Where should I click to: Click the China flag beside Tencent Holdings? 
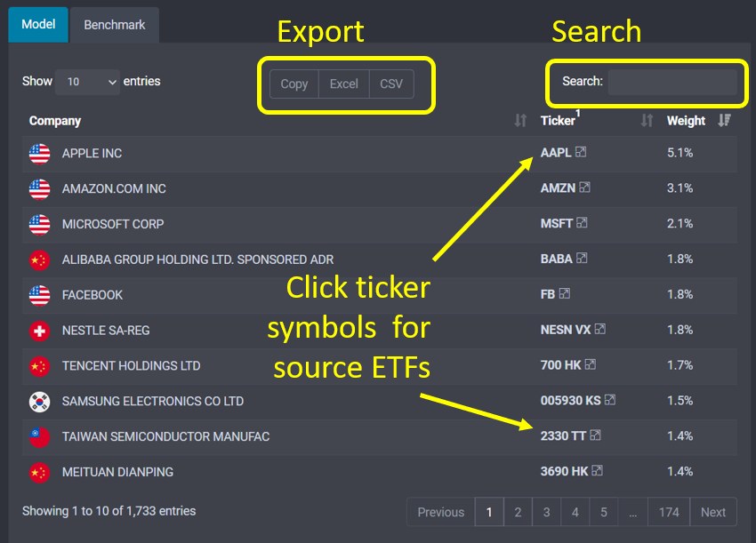[x=39, y=366]
